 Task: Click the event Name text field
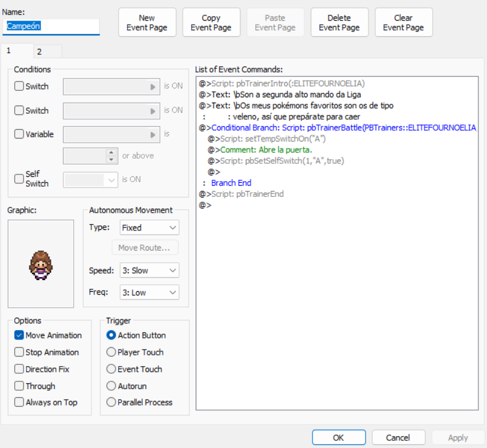(x=51, y=27)
